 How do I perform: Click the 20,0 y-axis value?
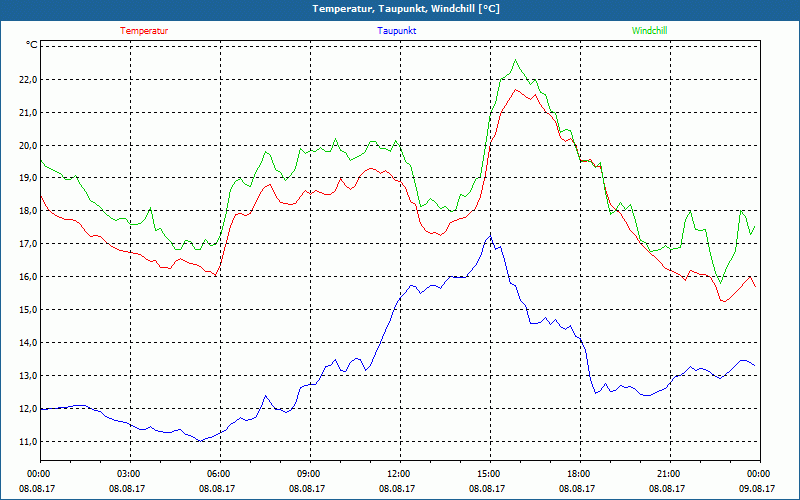26,146
